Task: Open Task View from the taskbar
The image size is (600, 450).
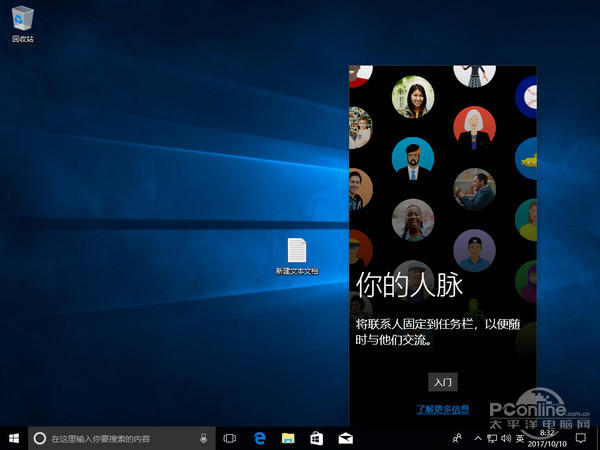Action: tap(230, 438)
